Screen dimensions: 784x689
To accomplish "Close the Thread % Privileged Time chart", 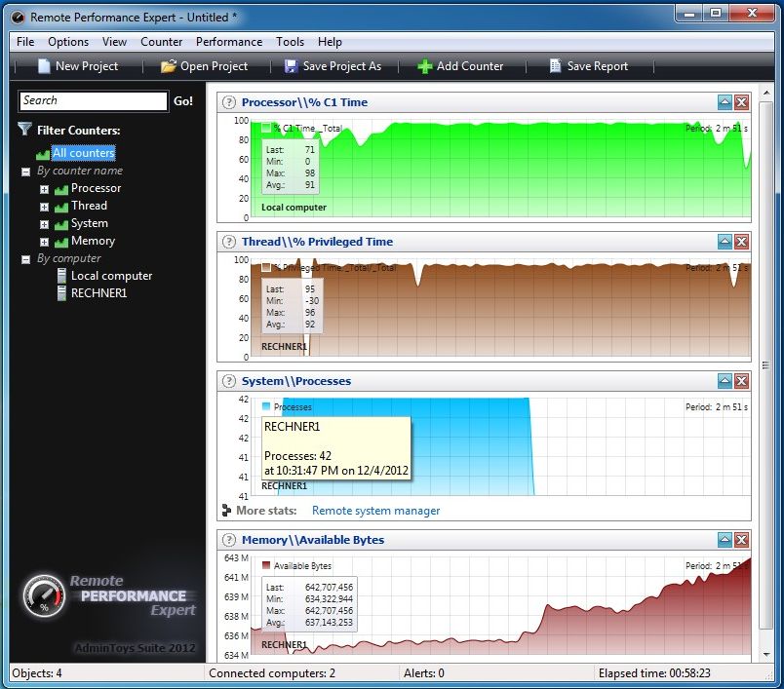I will click(741, 242).
